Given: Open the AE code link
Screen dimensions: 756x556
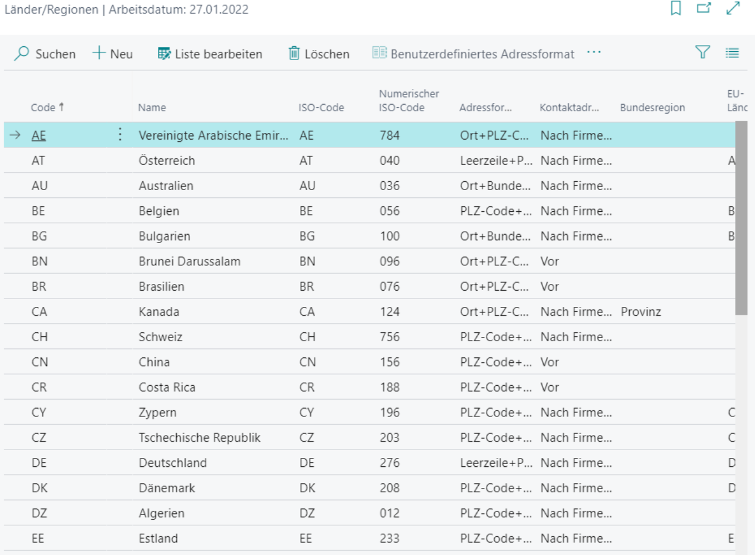Looking at the screenshot, I should [x=38, y=136].
